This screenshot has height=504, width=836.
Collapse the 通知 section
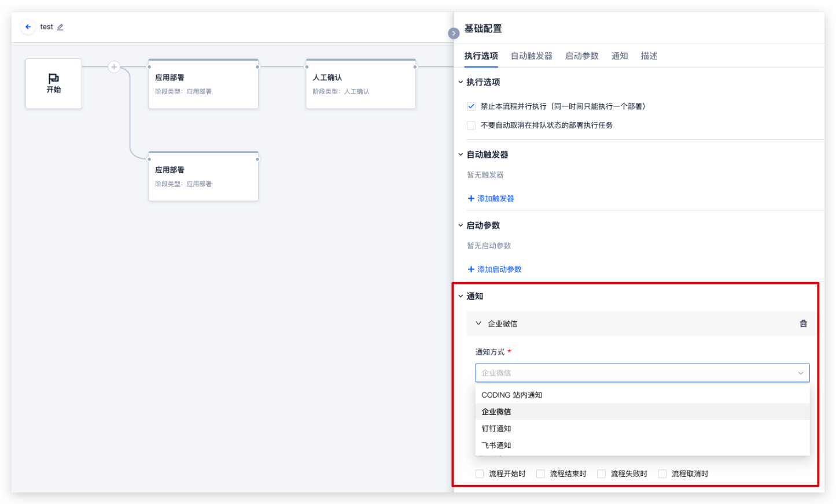tap(461, 297)
